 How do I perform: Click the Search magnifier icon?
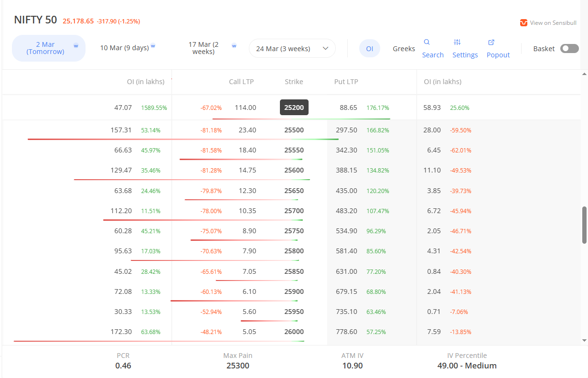[x=427, y=42]
